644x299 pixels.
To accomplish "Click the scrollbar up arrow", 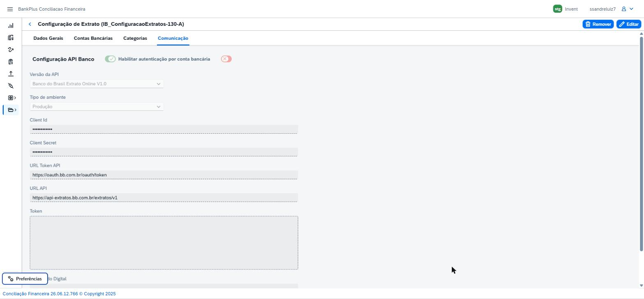I will point(641,34).
